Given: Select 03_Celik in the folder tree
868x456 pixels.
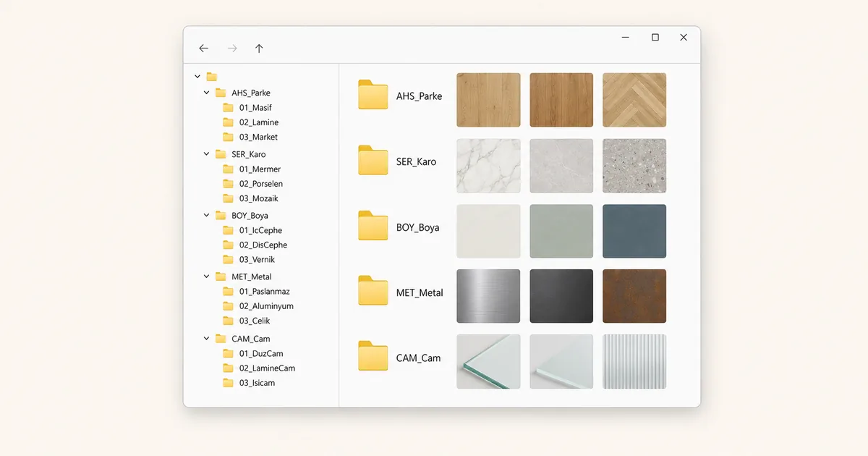Looking at the screenshot, I should pyautogui.click(x=255, y=321).
